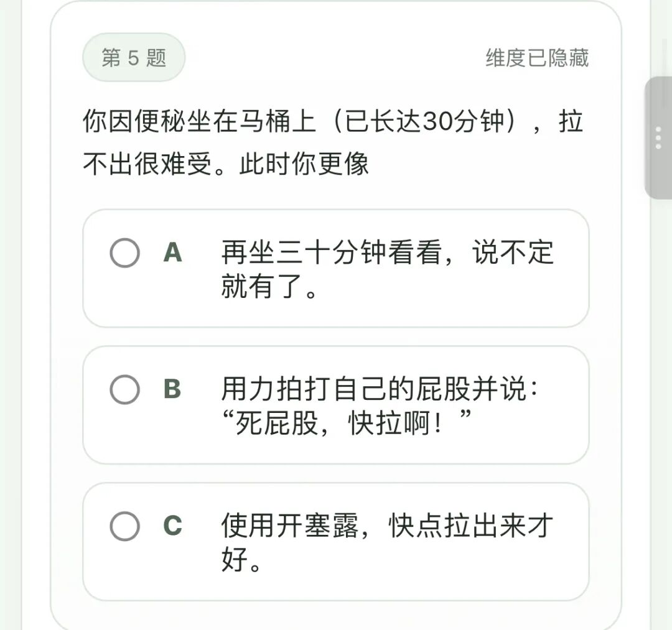
Task: Click 说不定 in option A
Action: click(x=513, y=253)
